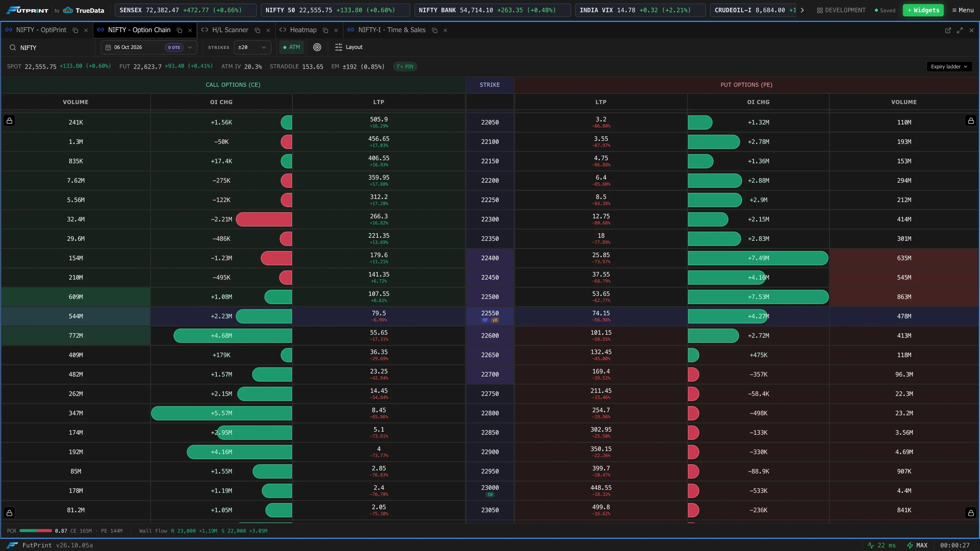Click the NIFTY BANK ticker tile
This screenshot has width=980, height=551.
coord(492,10)
